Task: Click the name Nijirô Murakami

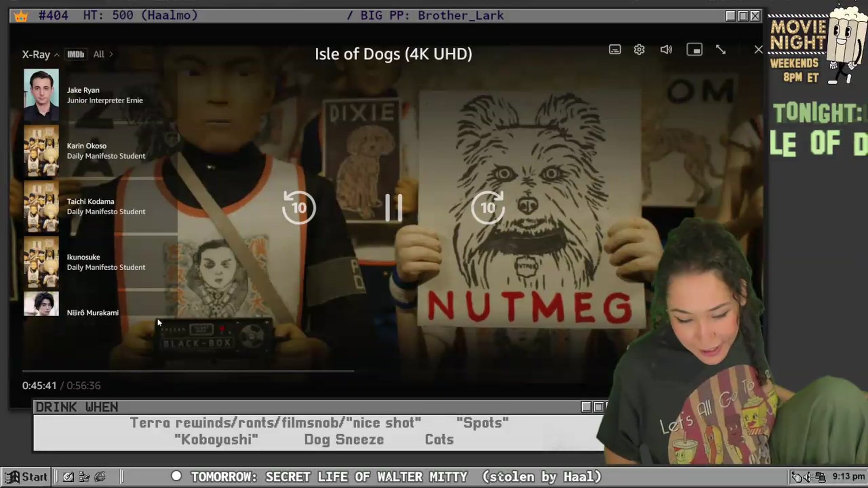Action: pos(93,312)
